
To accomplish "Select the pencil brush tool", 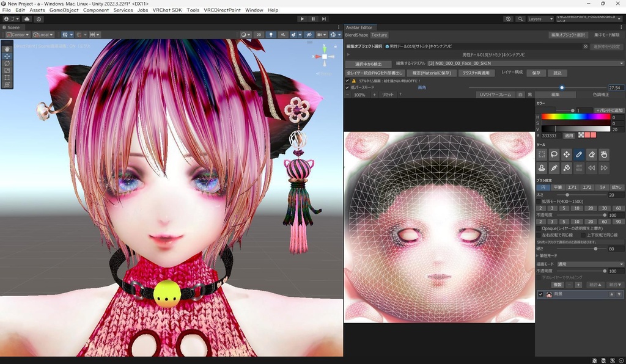I will (x=579, y=155).
